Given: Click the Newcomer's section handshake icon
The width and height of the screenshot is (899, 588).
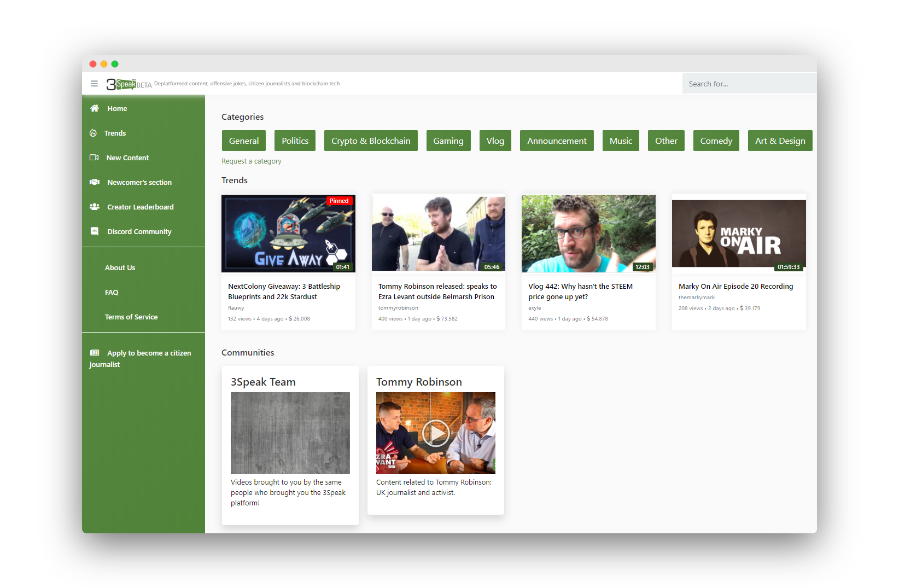Looking at the screenshot, I should (x=95, y=182).
